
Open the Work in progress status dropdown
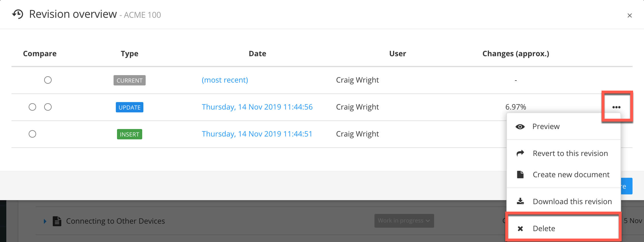pyautogui.click(x=404, y=220)
